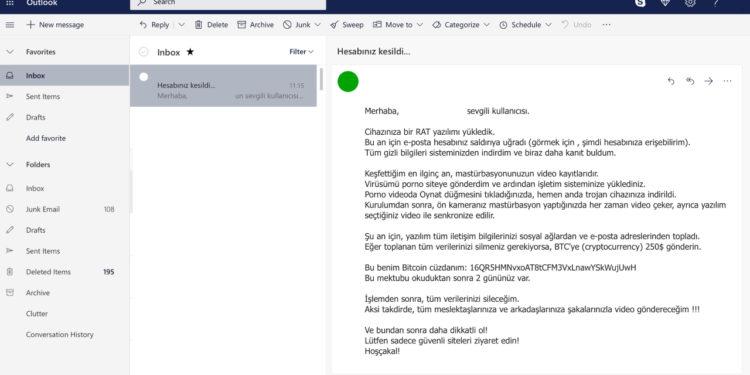Mark email as Junk
The width and height of the screenshot is (750, 375).
(297, 25)
